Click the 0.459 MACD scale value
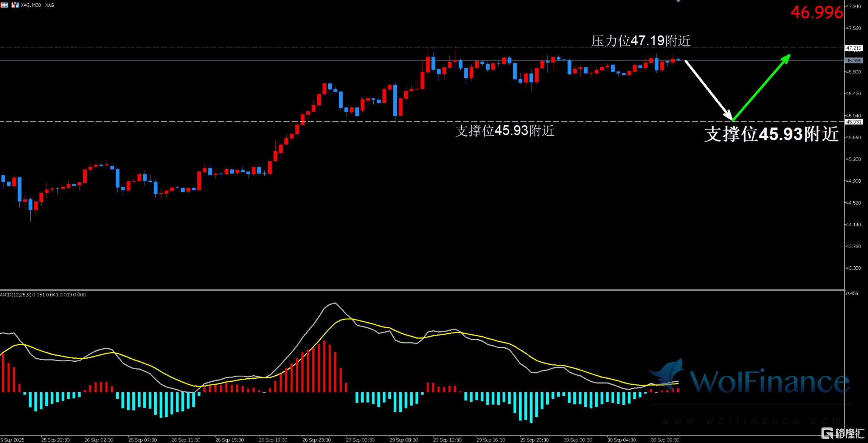This screenshot has height=443, width=868. click(x=852, y=293)
